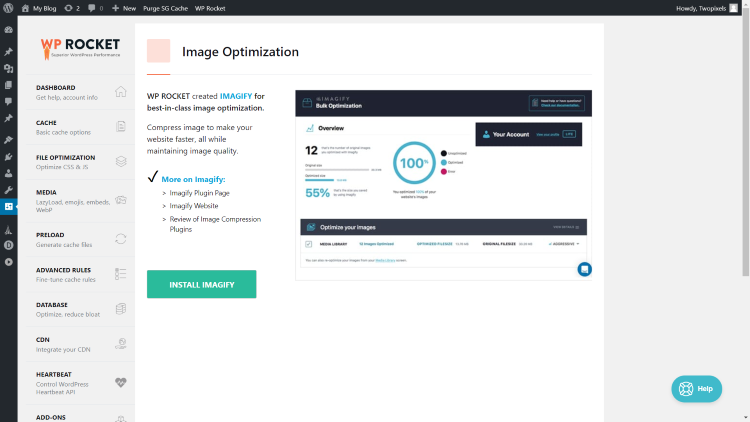Click the Install Imagify button
Screen dimensions: 750x422
pos(201,284)
